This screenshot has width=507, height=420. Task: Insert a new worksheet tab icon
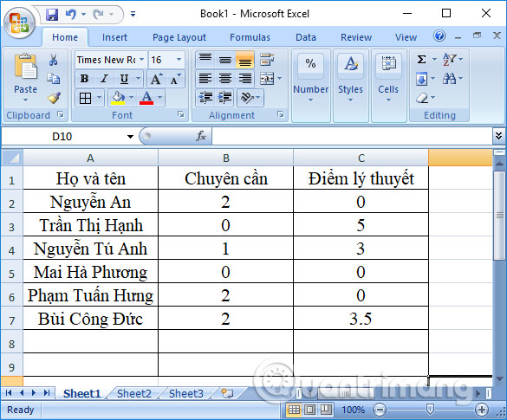(x=227, y=393)
